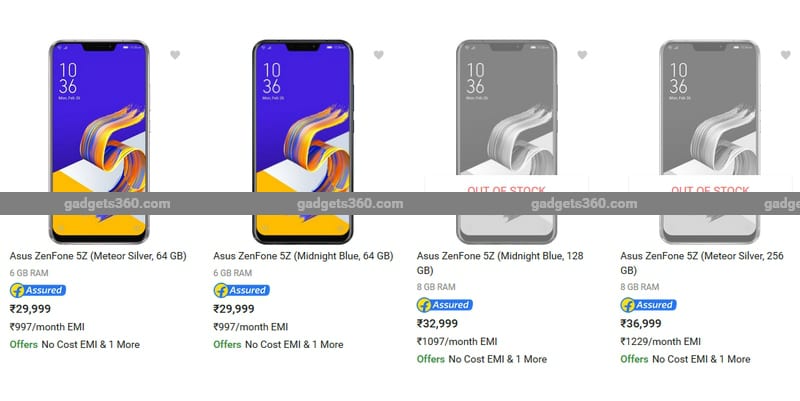Viewport: 800px width, 401px height.
Task: View offers for Meteor Silver 64 GB phone
Action: click(74, 344)
